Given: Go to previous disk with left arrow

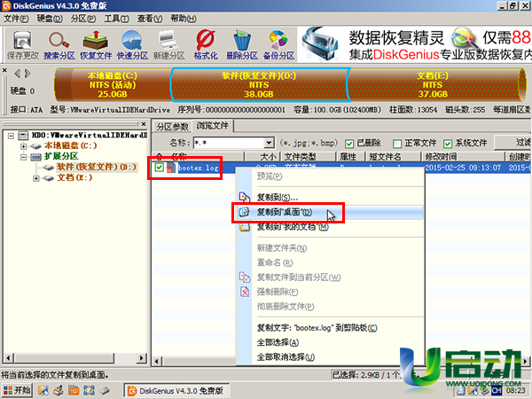Looking at the screenshot, I should (18, 74).
